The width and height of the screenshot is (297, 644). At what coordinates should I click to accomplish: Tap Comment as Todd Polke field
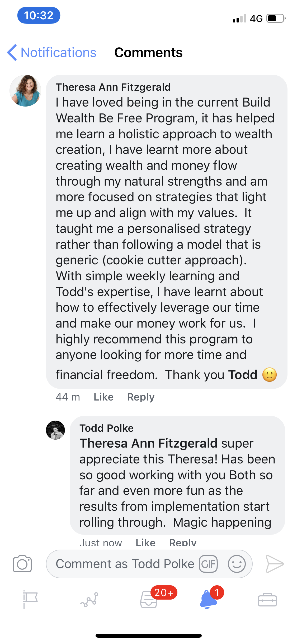125,564
